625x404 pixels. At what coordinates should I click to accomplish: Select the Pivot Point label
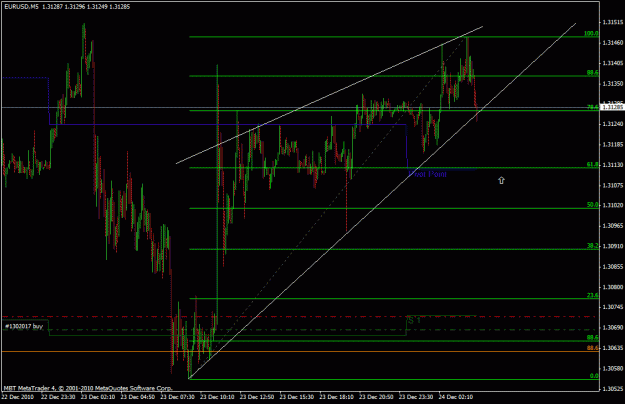pos(428,174)
